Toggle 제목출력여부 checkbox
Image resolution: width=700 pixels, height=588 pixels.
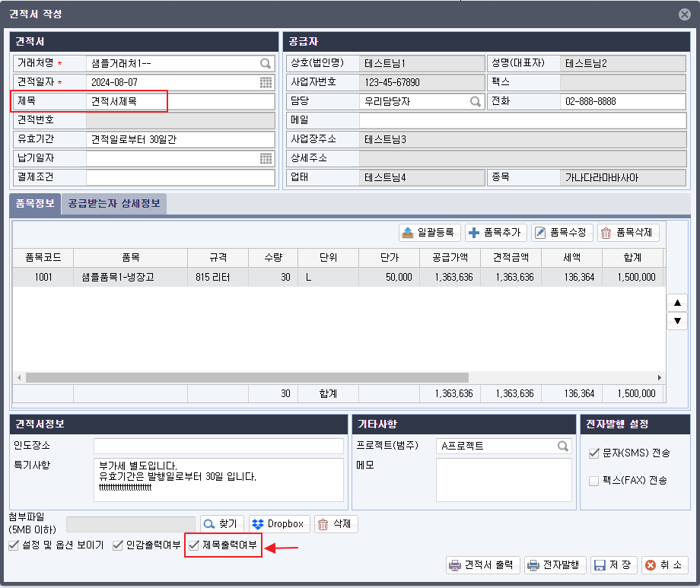coord(194,545)
